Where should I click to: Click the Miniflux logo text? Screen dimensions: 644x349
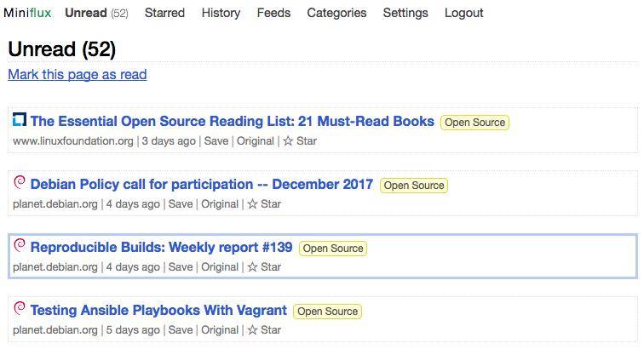coord(27,13)
